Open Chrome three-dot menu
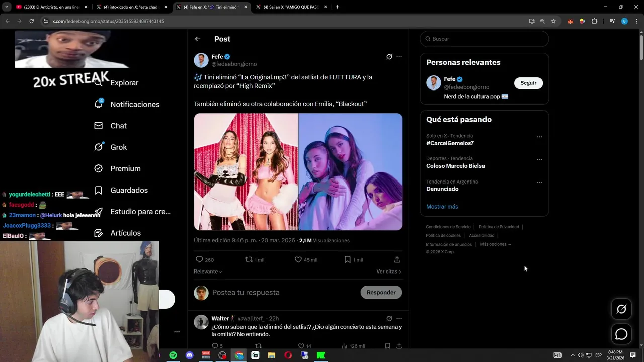644x362 pixels. pos(636,21)
